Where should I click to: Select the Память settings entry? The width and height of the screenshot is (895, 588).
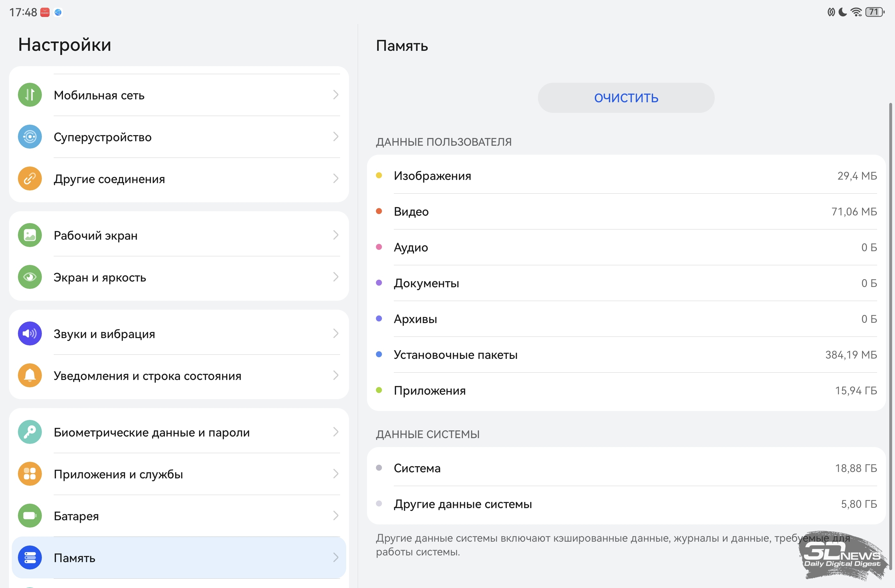[179, 558]
